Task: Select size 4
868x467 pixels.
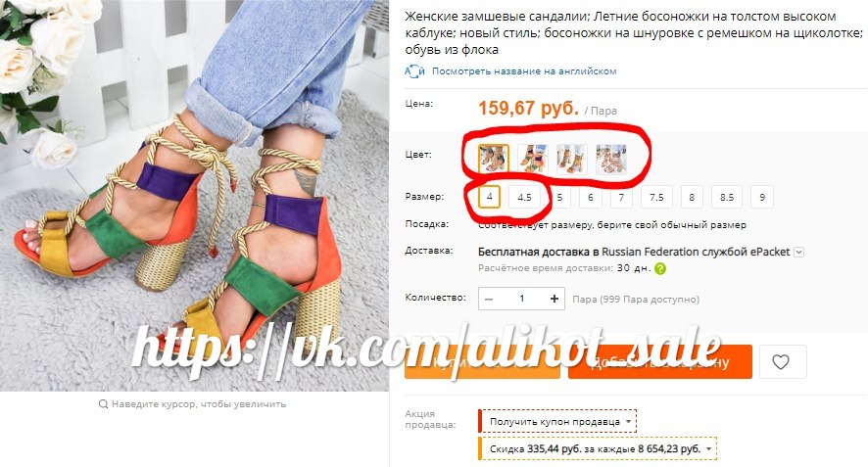Action: tap(490, 197)
